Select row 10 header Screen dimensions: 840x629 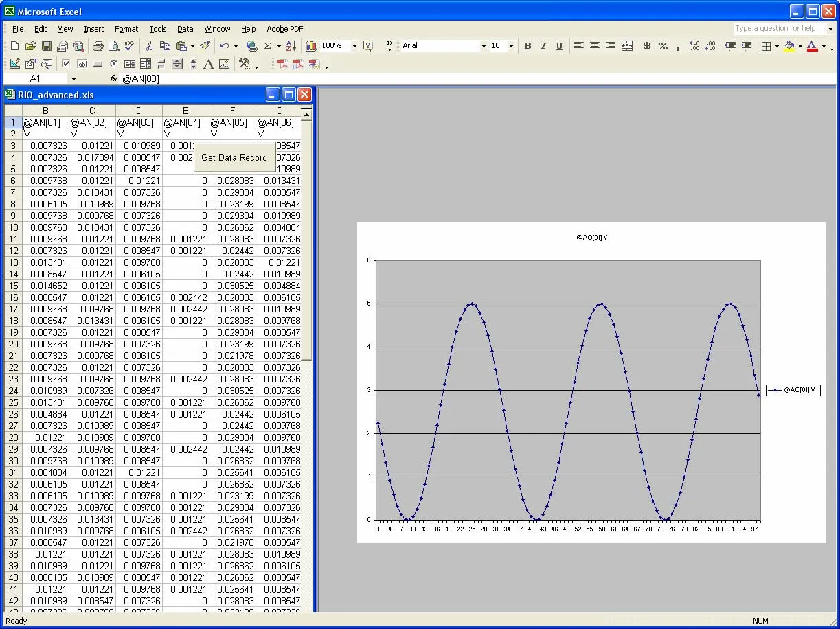click(x=13, y=227)
